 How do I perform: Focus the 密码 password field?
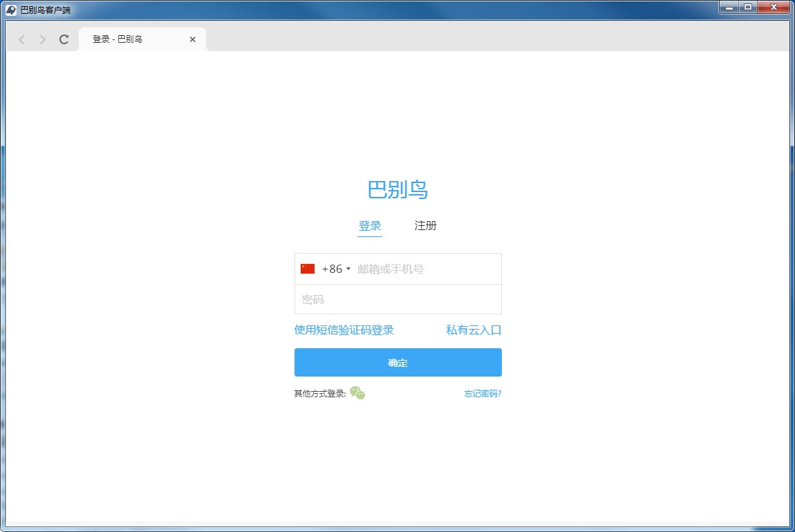pos(397,299)
